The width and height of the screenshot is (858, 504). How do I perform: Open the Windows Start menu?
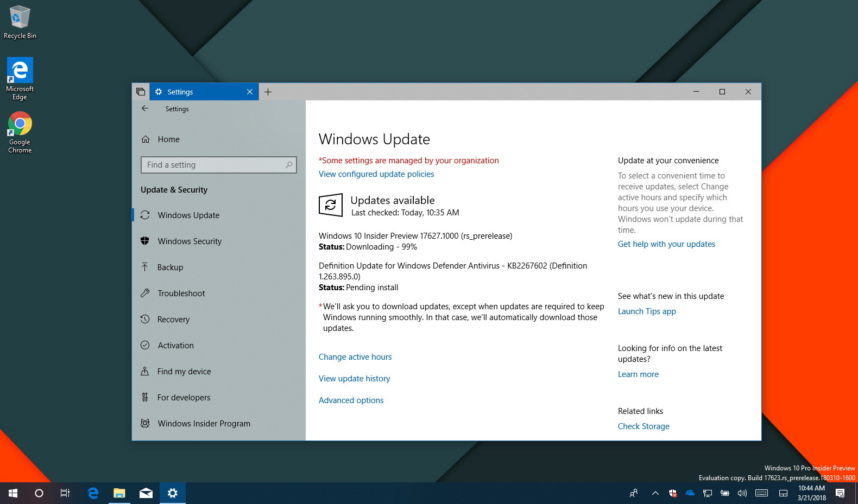point(13,493)
